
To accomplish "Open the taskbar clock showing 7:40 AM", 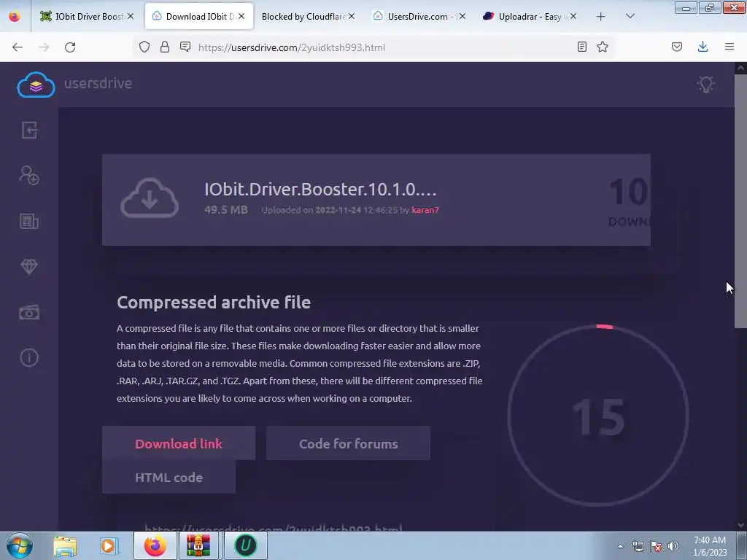I will tap(710, 545).
